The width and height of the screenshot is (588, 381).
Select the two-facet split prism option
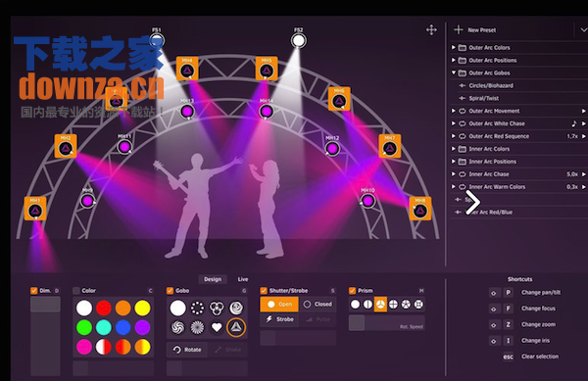(367, 305)
